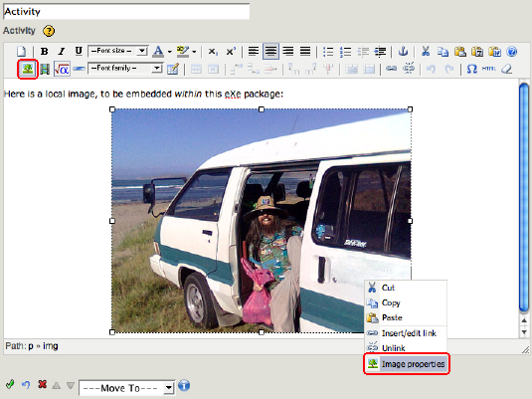Align text left

[254, 52]
